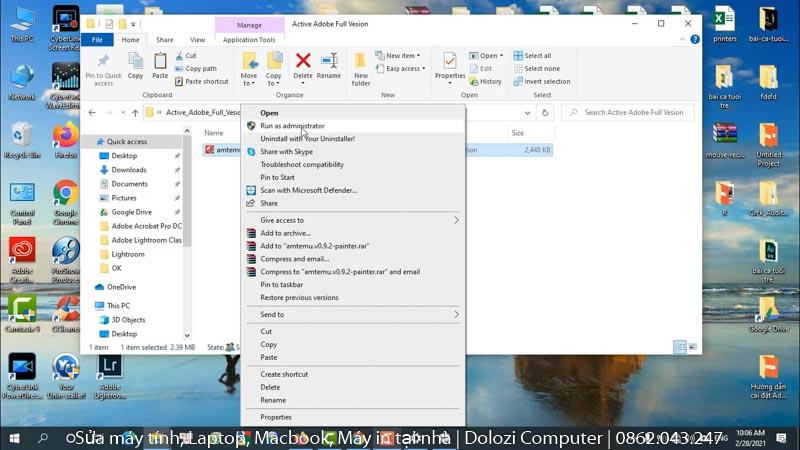This screenshot has height=450, width=800.
Task: Select Scan with Microsoft Defender
Action: click(308, 190)
